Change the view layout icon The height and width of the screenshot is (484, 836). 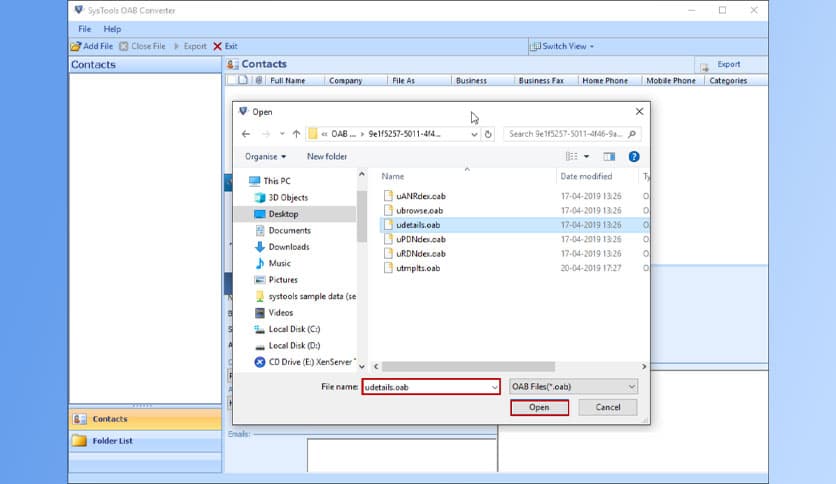tap(572, 156)
